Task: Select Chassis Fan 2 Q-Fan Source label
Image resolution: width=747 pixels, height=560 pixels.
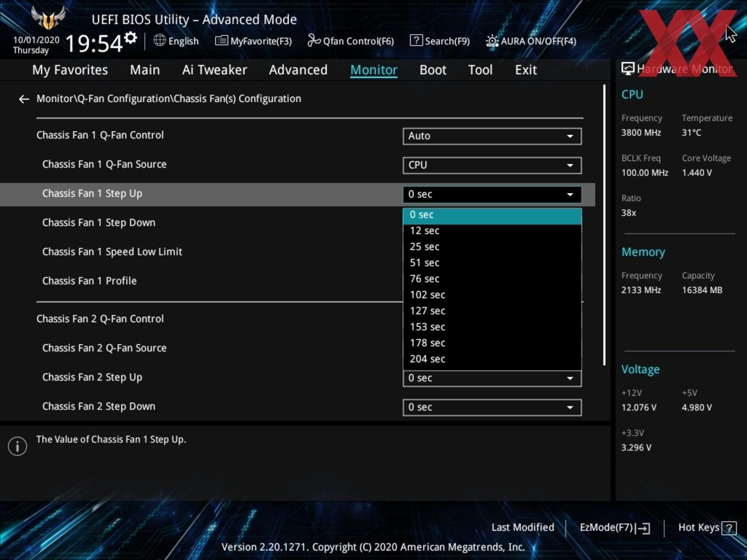Action: coord(104,348)
